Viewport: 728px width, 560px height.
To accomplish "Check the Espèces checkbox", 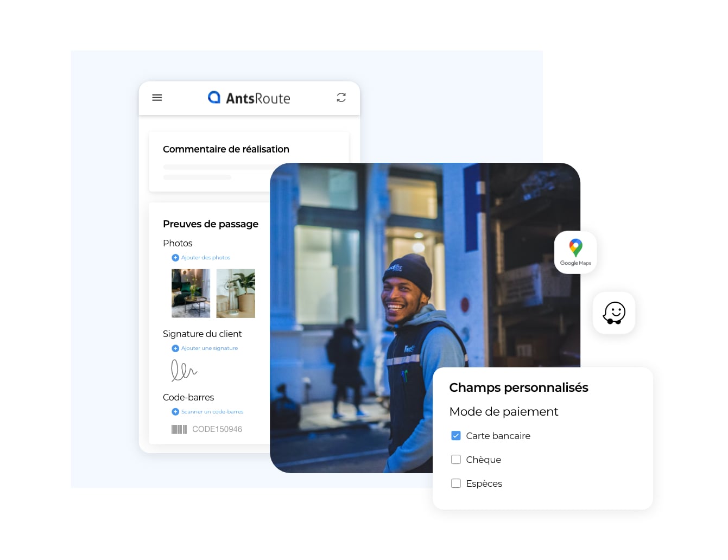I will point(456,483).
